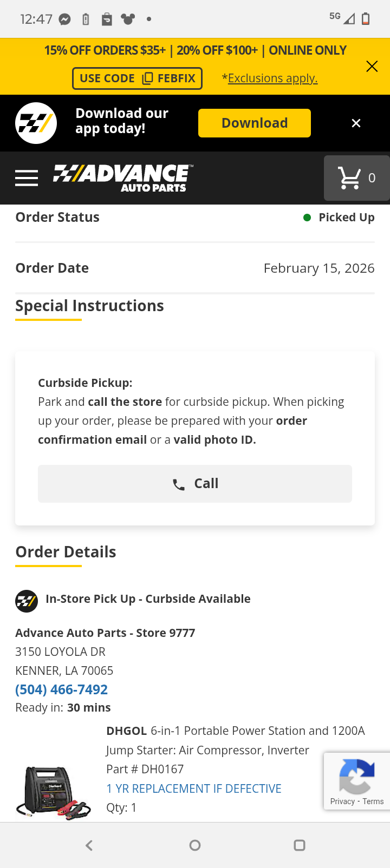Tap the Advance Auto Parts logo
This screenshot has width=390, height=868.
click(123, 178)
